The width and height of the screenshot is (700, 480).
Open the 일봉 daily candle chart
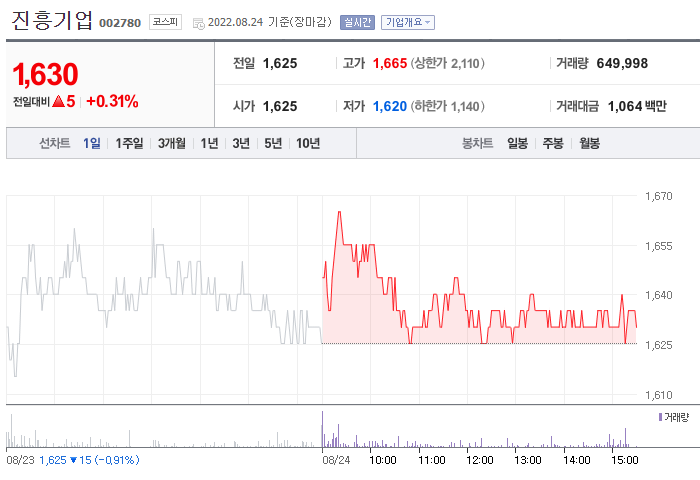517,143
